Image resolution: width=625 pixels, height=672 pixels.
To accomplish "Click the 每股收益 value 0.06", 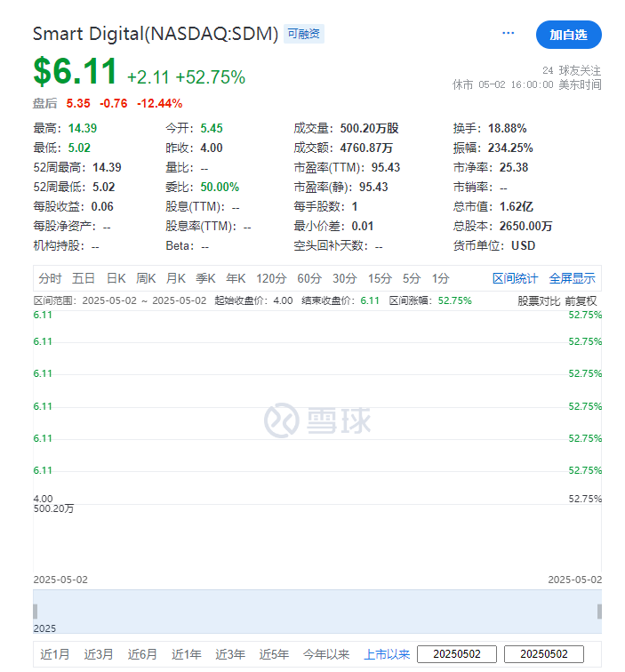I will click(102, 206).
